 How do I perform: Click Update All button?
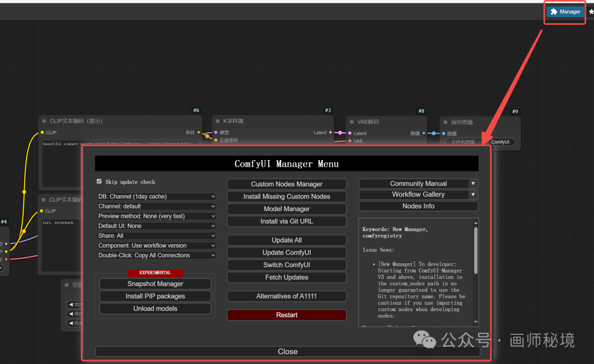click(x=287, y=240)
